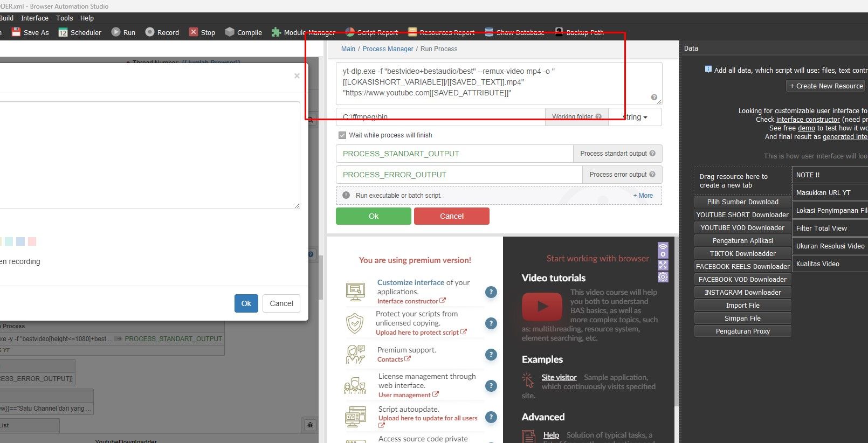Click the browser settings gear icon
This screenshot has height=443, width=868.
[x=663, y=277]
